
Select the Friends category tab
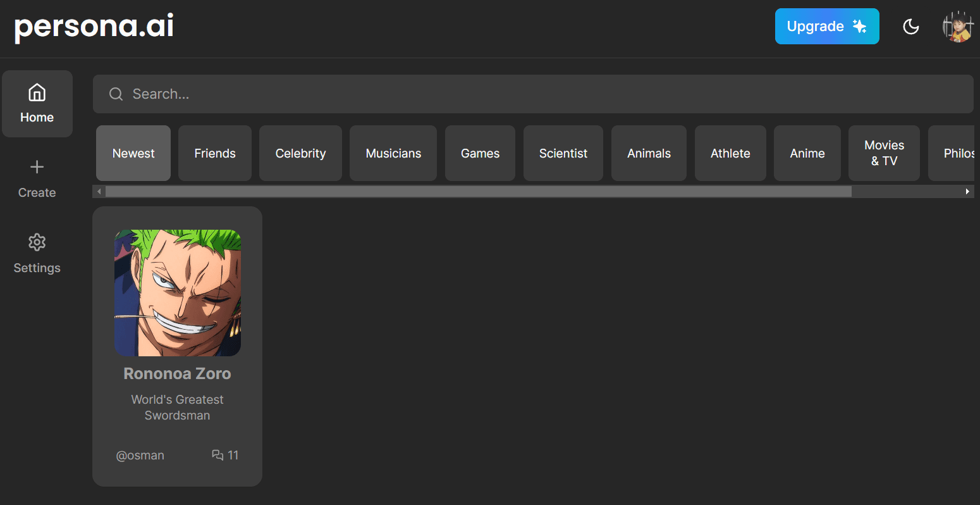click(x=215, y=153)
